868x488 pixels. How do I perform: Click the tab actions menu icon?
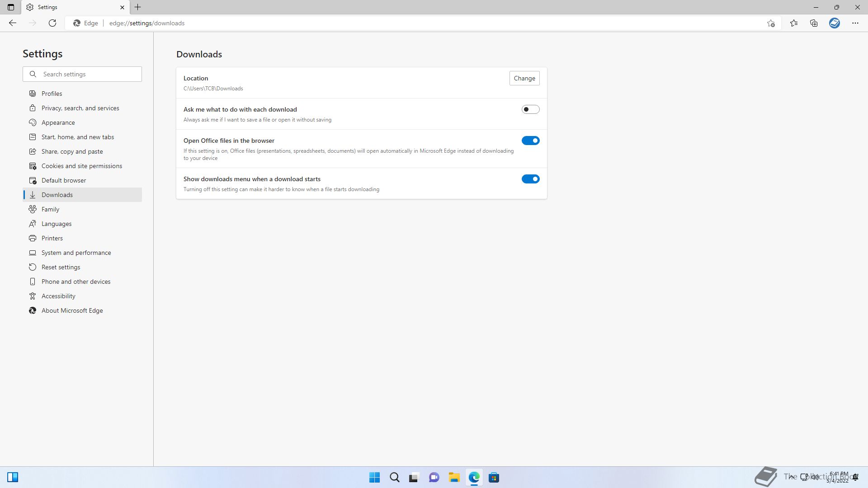pyautogui.click(x=11, y=7)
